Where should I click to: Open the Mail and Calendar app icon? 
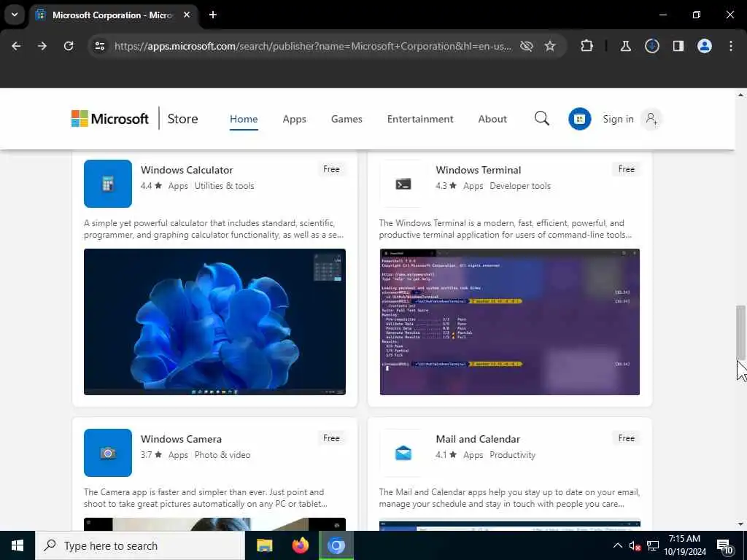[x=403, y=453]
